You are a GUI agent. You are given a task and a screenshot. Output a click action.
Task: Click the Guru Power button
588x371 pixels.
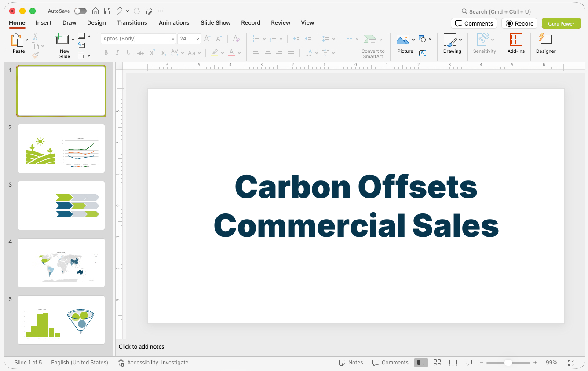tap(561, 23)
